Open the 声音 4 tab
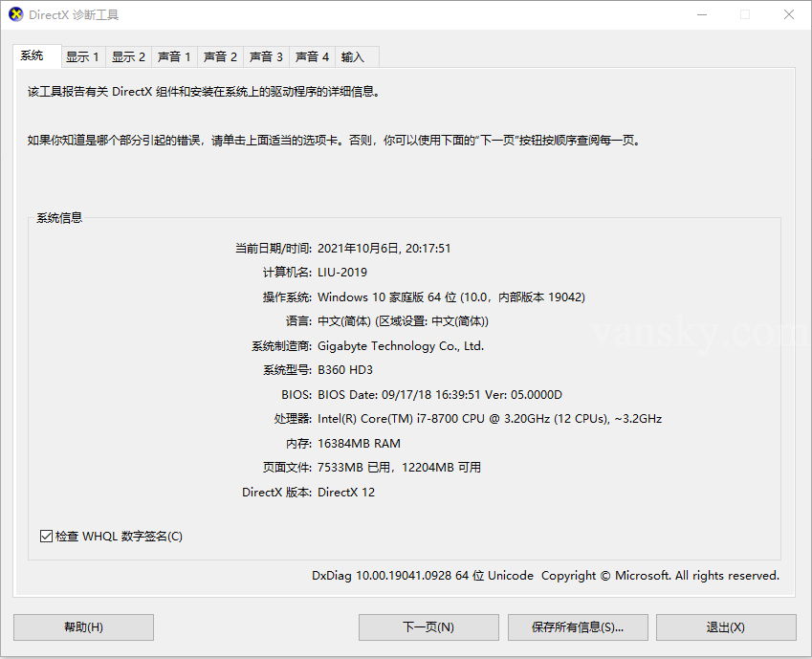 (312, 56)
